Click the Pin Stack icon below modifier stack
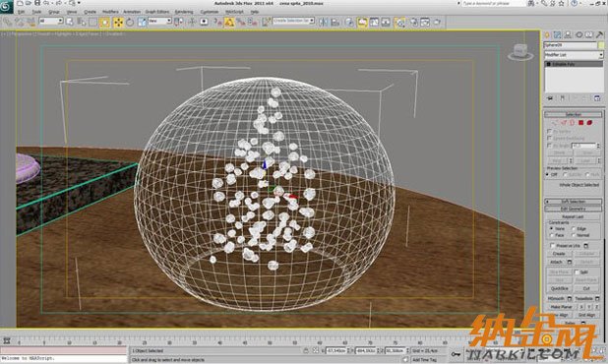 (550, 98)
